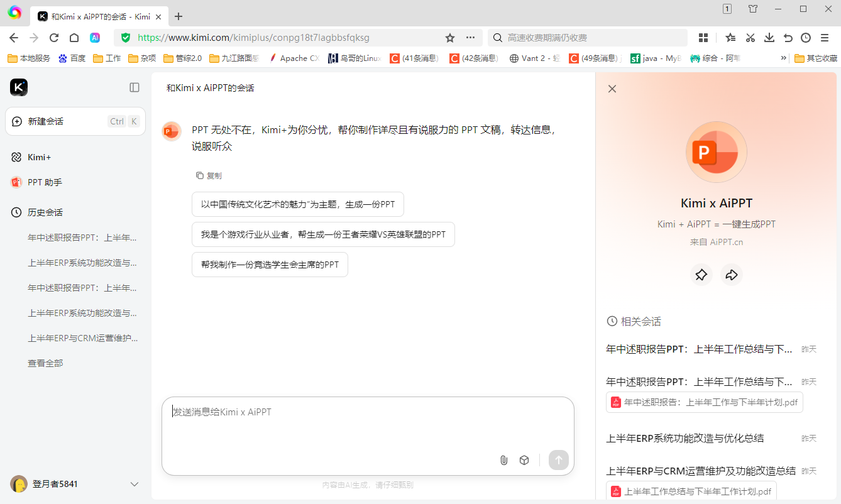
Task: Open first history item 年中述职报告PPT
Action: coord(82,238)
